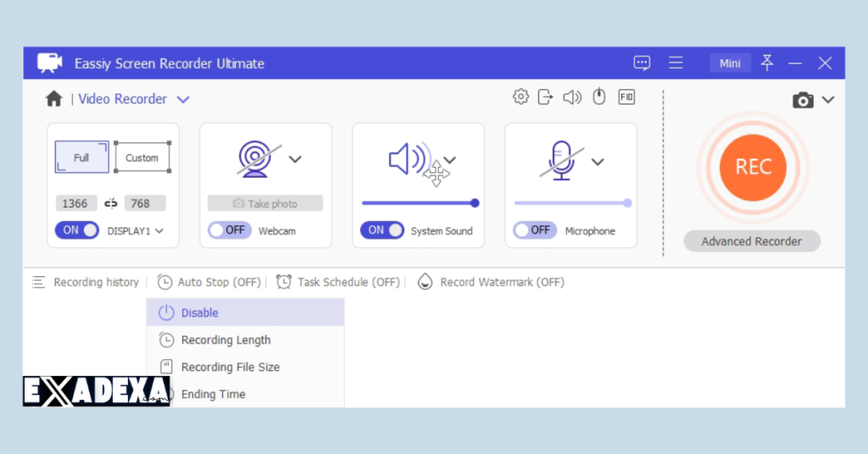Viewport: 868px width, 454px height.
Task: Click the Task Schedule alarm icon
Action: coord(284,281)
